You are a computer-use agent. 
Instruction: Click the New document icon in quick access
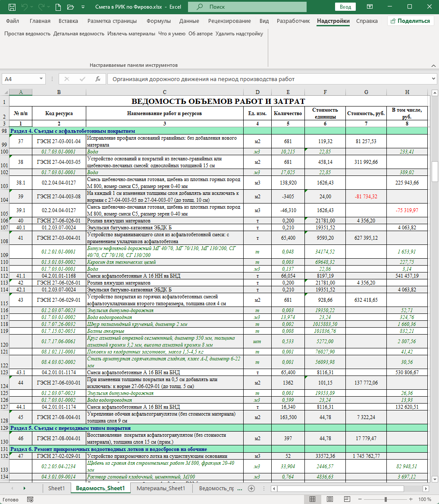[58, 7]
